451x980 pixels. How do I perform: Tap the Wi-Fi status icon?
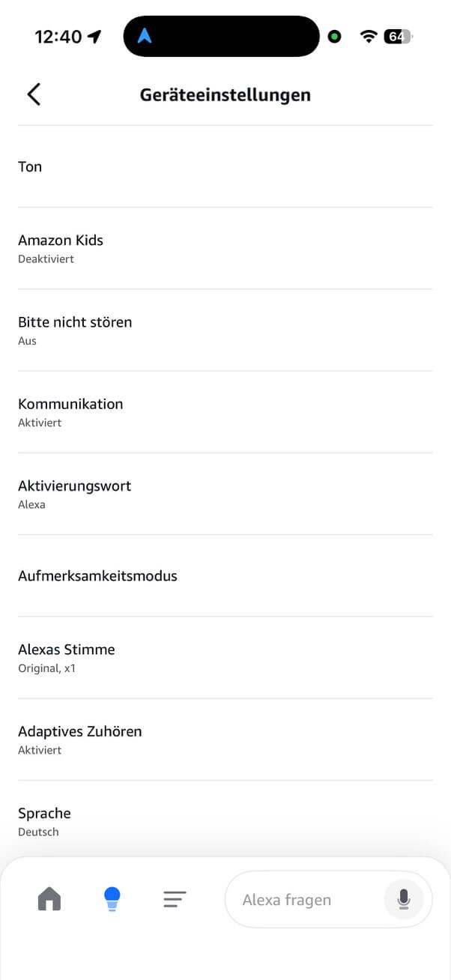(368, 36)
